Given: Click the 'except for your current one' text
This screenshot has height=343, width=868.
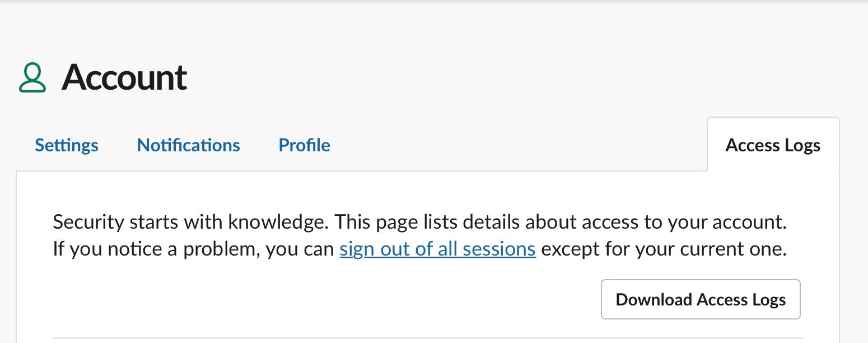Looking at the screenshot, I should (664, 248).
